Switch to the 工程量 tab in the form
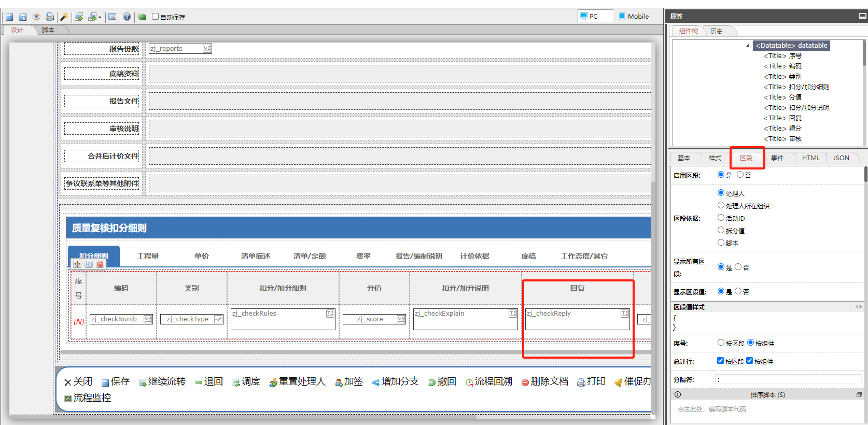The height and width of the screenshot is (425, 868). coord(148,256)
